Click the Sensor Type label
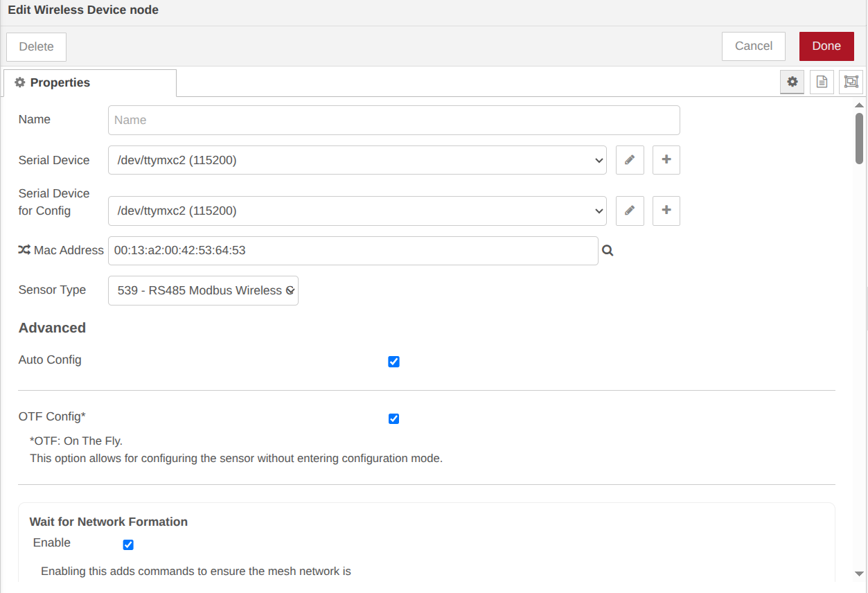 point(52,290)
